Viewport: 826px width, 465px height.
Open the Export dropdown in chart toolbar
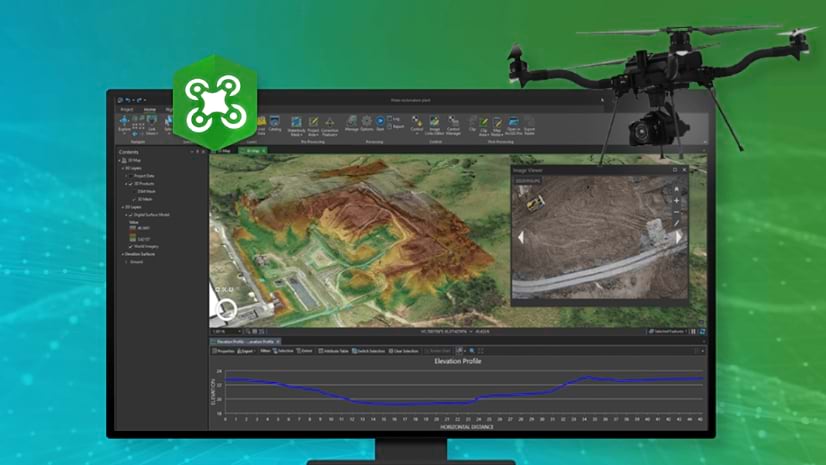pos(246,351)
